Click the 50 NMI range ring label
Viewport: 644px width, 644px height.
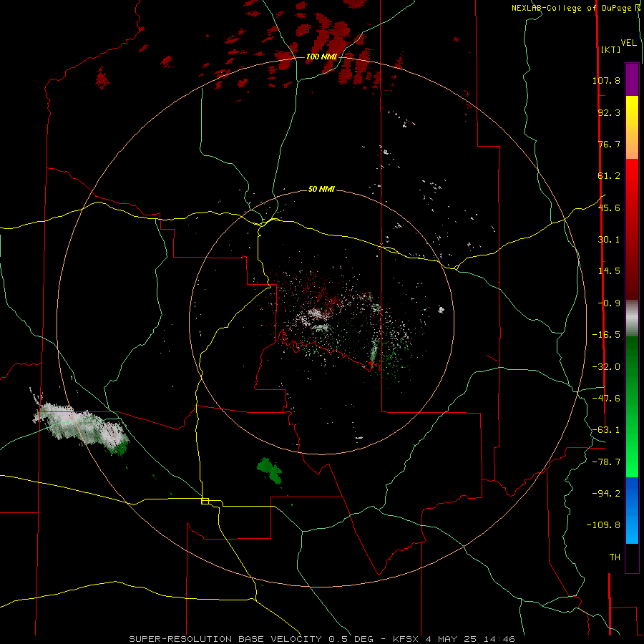coord(321,190)
